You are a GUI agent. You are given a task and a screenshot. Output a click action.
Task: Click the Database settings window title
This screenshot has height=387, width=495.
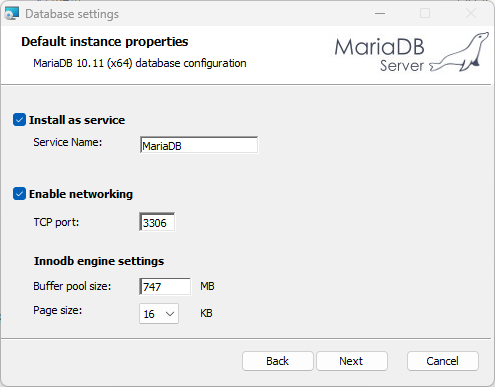[72, 14]
